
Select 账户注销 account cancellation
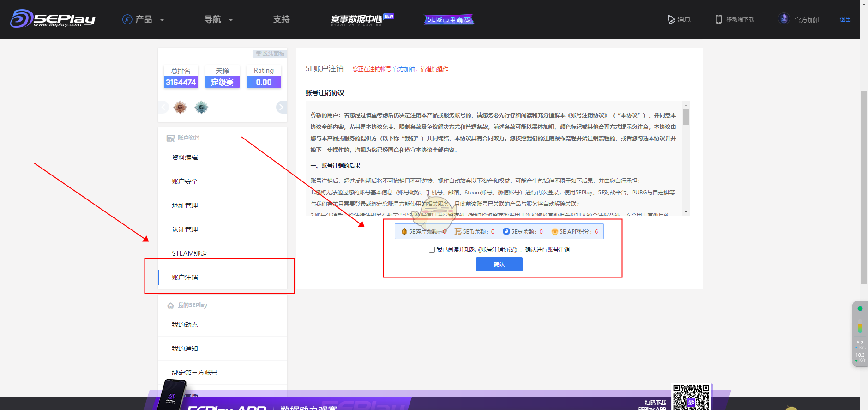click(x=223, y=277)
